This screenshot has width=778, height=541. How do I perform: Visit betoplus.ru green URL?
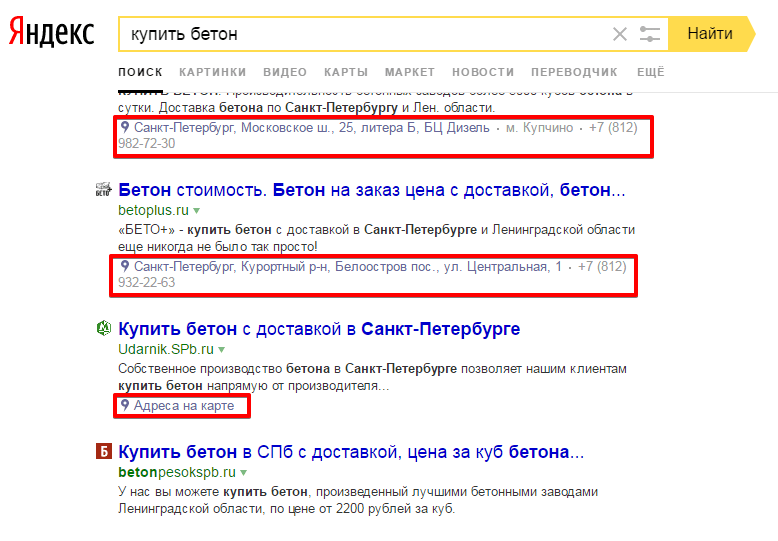pyautogui.click(x=153, y=210)
